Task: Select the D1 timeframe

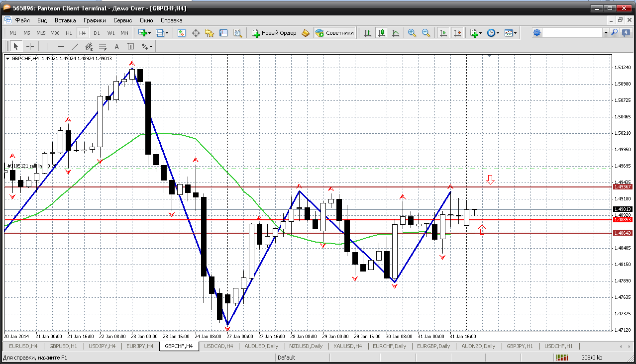Action: 97,33
